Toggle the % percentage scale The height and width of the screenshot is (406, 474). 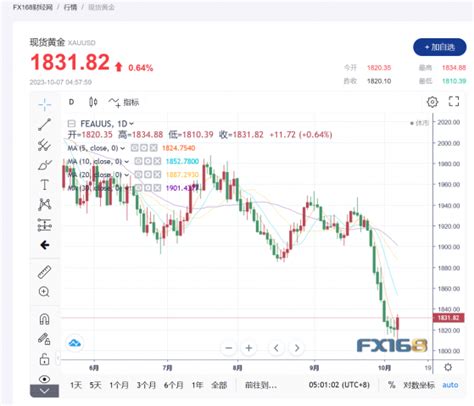tap(391, 385)
